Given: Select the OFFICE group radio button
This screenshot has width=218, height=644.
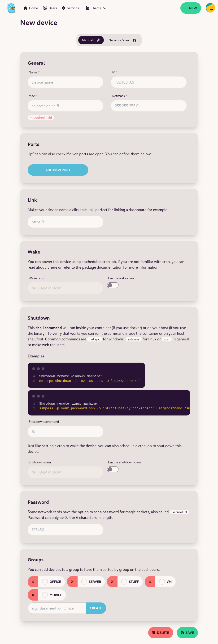Looking at the screenshot, I should tap(45, 581).
